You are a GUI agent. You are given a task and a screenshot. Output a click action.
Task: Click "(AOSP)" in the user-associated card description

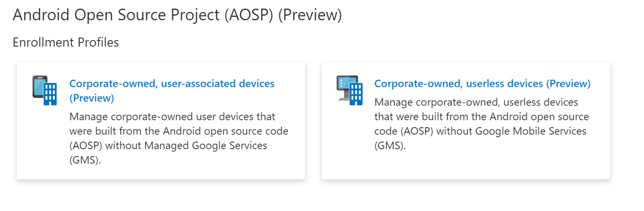85,145
